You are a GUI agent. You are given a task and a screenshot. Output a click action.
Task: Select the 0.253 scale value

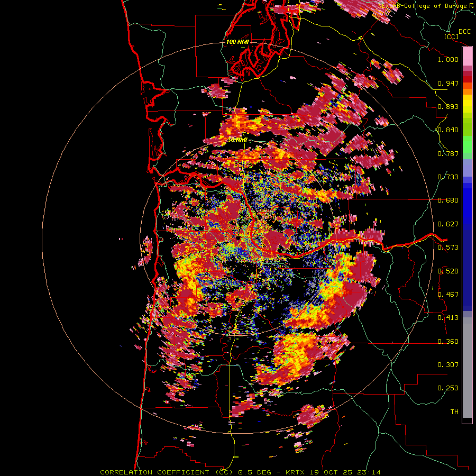tap(448, 388)
